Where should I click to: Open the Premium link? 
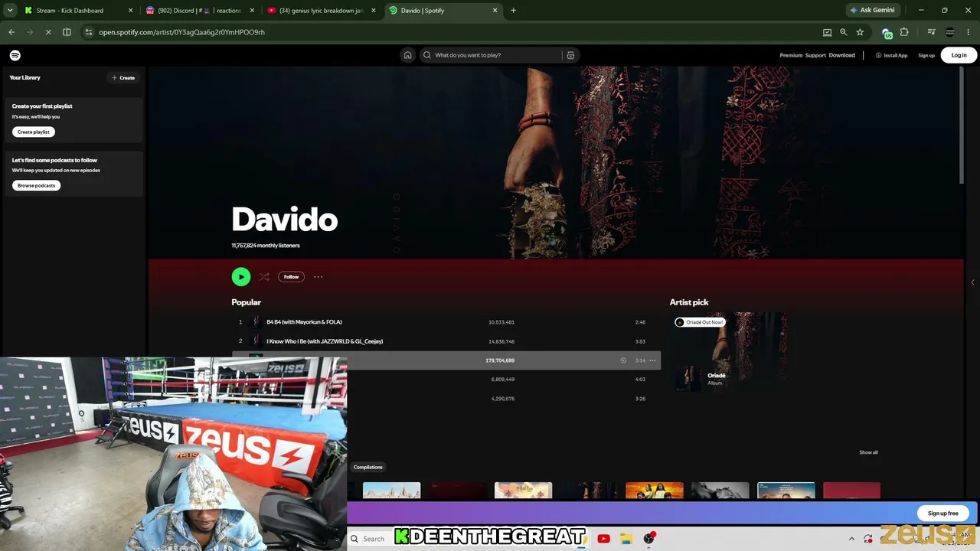pos(791,55)
